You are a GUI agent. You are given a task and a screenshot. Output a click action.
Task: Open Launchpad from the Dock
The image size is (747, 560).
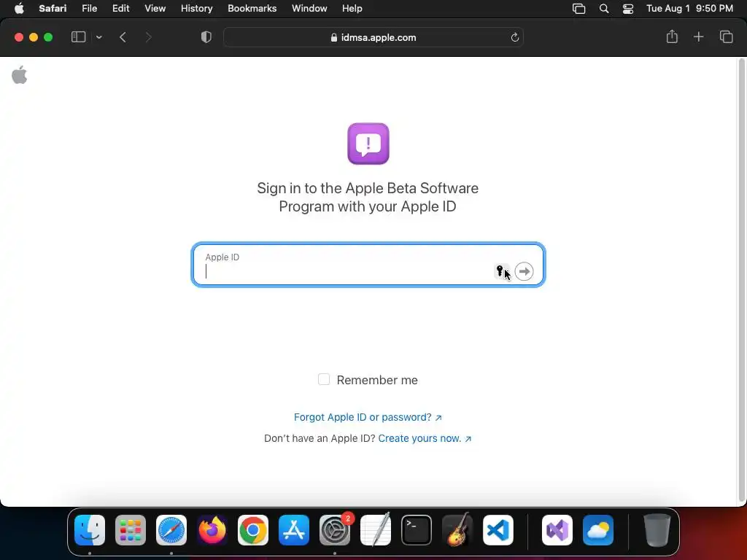click(131, 530)
